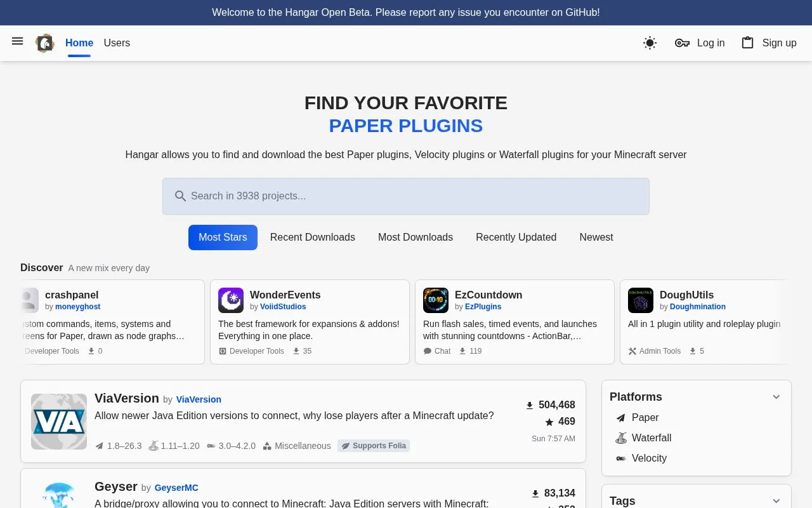Click the Supports Folia tag
Screen dimensions: 812x508
pos(374,446)
